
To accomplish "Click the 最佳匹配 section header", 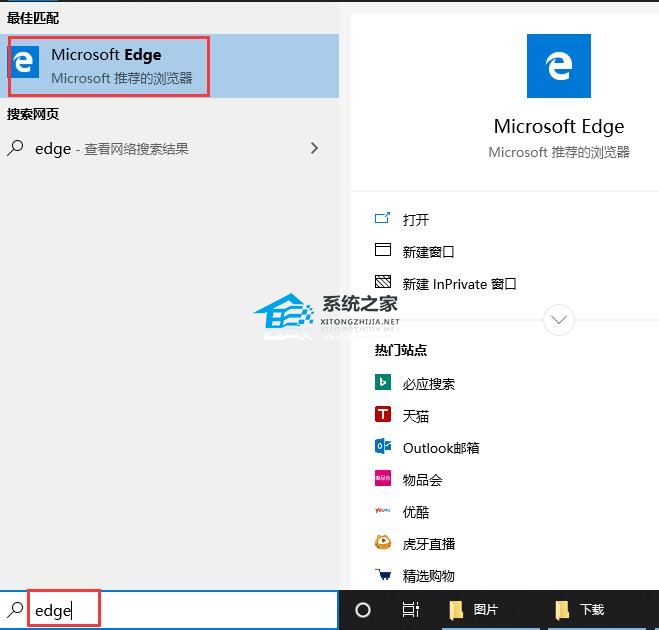I will pos(33,18).
